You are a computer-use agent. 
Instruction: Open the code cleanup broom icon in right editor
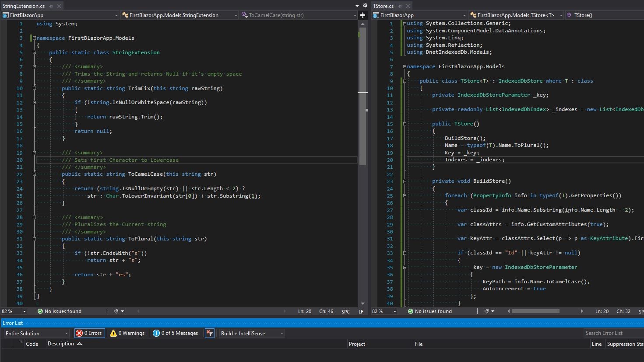[487, 311]
